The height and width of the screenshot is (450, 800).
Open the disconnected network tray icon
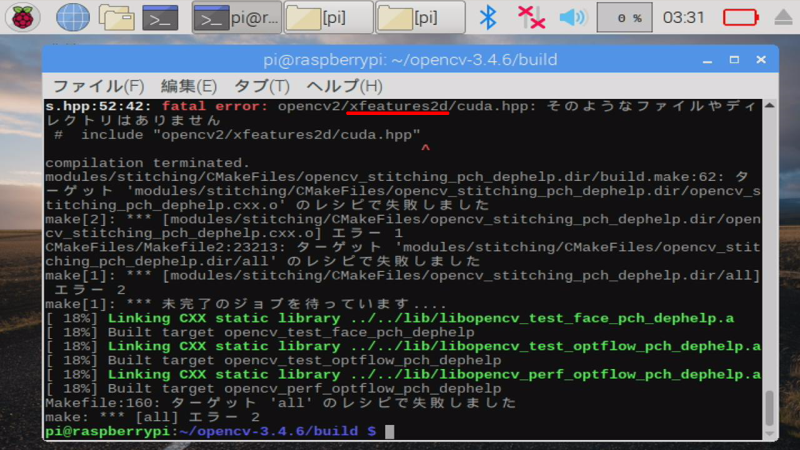(531, 17)
